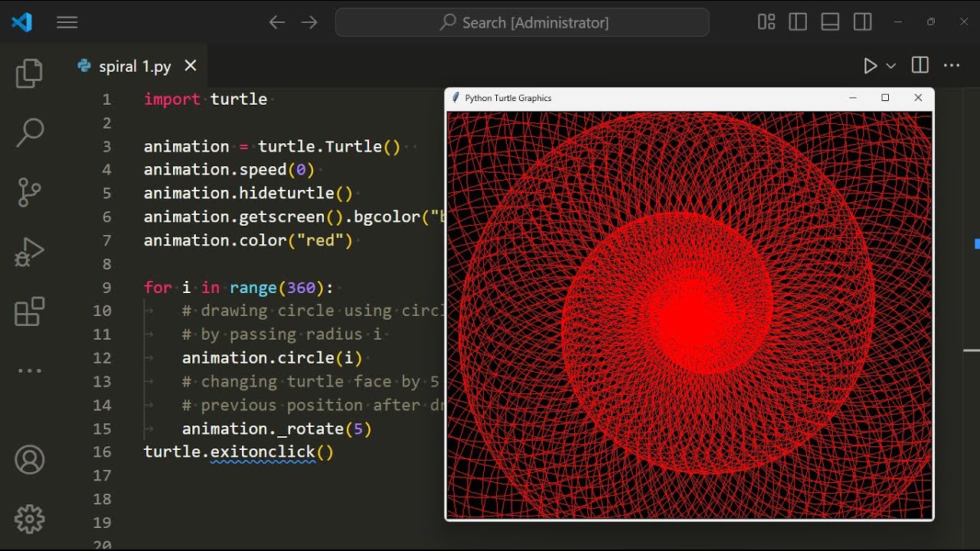
Task: Toggle the bottom panel
Action: tap(830, 22)
